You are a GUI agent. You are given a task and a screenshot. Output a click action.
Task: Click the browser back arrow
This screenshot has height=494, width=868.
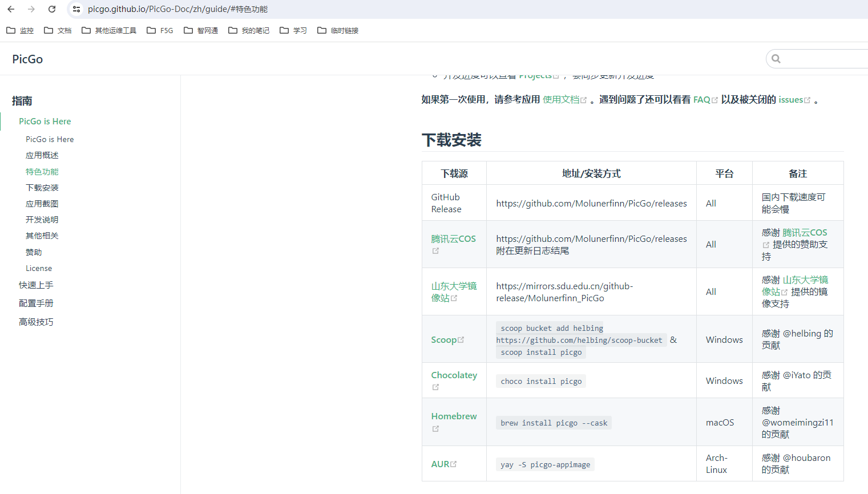11,9
